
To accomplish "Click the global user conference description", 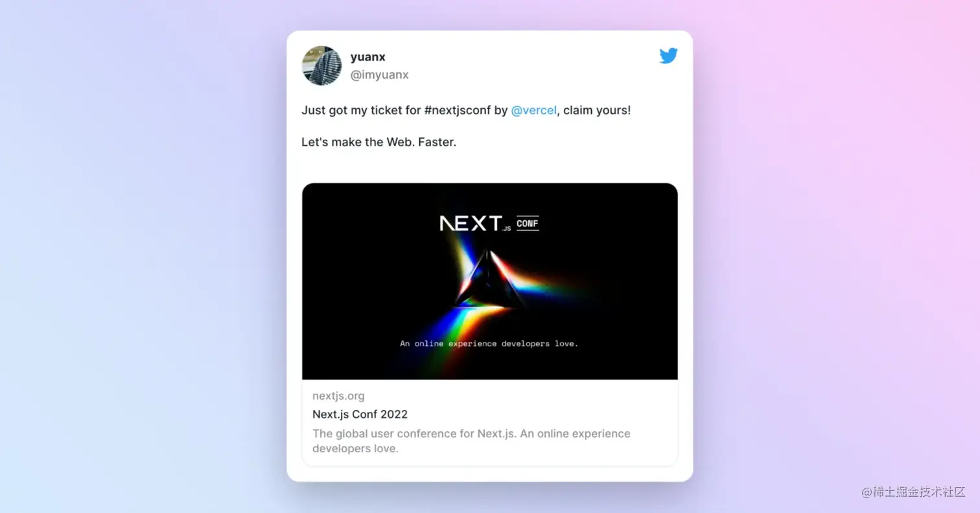I will point(471,440).
